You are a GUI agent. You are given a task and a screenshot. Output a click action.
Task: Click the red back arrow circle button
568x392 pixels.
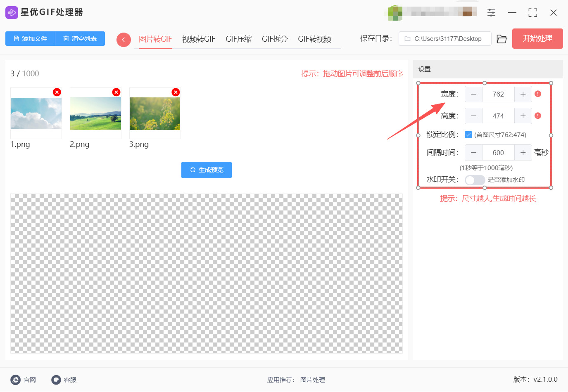[124, 40]
